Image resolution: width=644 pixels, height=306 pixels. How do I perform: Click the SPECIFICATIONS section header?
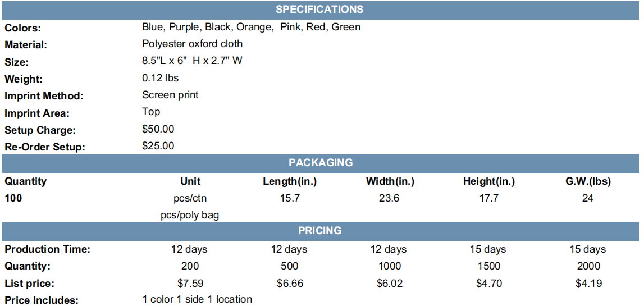[320, 10]
